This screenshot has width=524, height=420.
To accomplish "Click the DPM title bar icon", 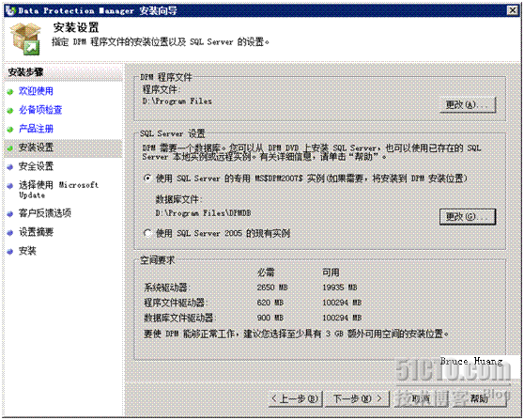I will [10, 10].
